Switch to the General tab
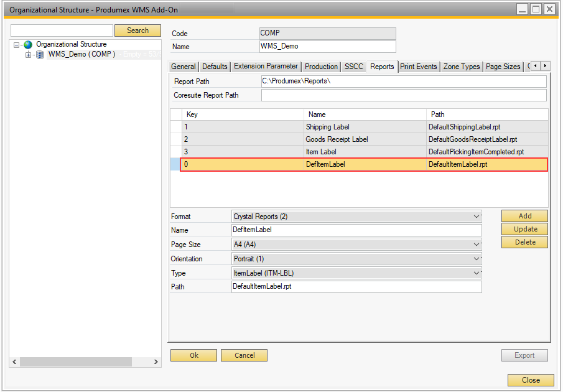563x392 pixels. (x=184, y=67)
